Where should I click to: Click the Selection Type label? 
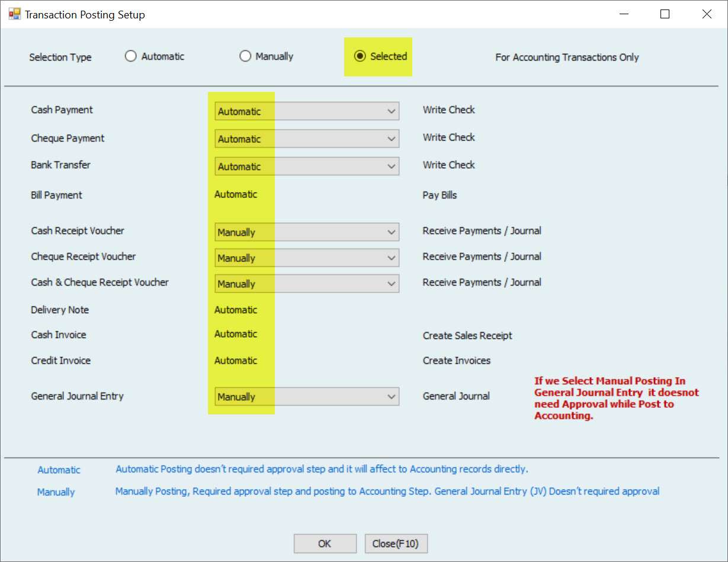point(60,58)
